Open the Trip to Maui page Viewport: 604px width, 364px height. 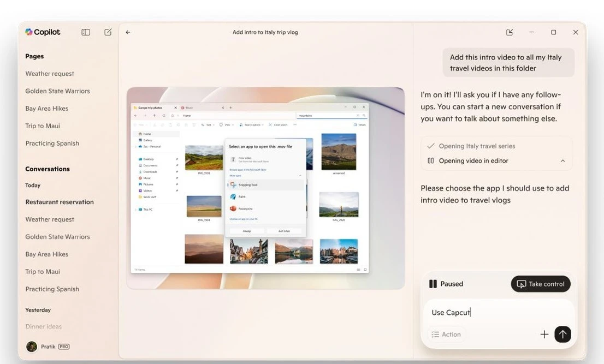click(43, 126)
